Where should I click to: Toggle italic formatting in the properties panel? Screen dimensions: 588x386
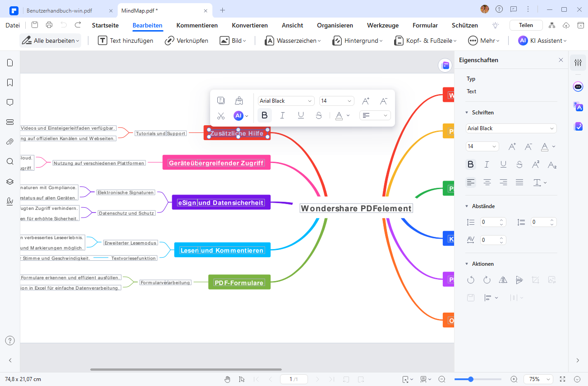[487, 165]
